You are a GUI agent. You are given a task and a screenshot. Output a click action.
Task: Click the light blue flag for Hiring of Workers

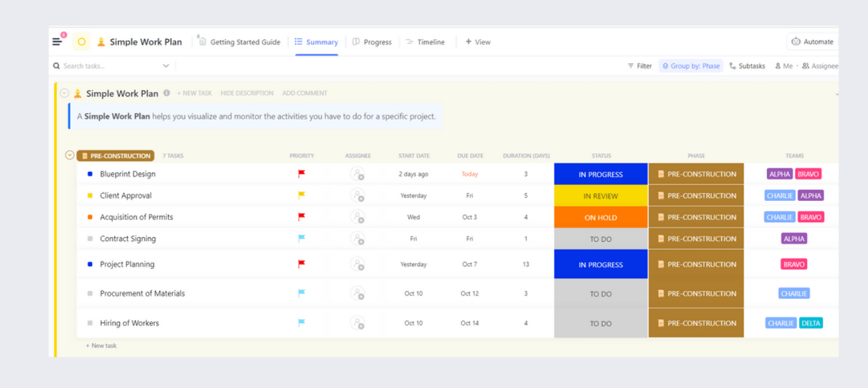(x=302, y=323)
